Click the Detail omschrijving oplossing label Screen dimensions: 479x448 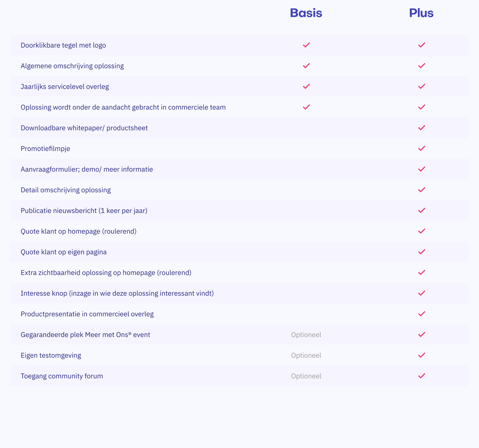65,190
